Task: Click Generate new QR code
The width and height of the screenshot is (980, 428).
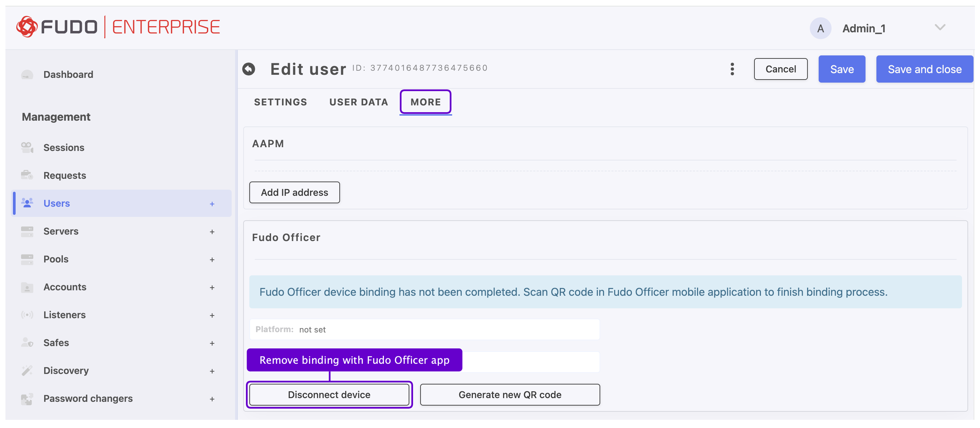Action: point(510,394)
